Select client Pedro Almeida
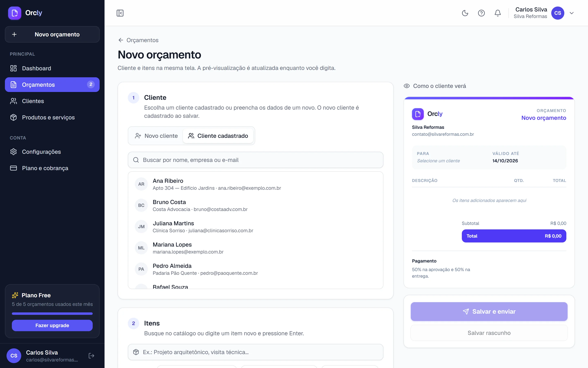The height and width of the screenshot is (368, 588). pos(255,269)
